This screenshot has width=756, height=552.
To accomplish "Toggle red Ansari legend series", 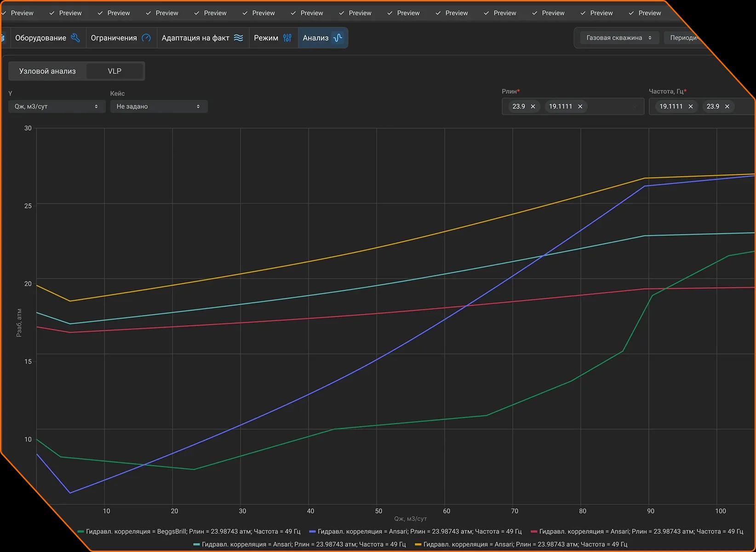I will [637, 531].
